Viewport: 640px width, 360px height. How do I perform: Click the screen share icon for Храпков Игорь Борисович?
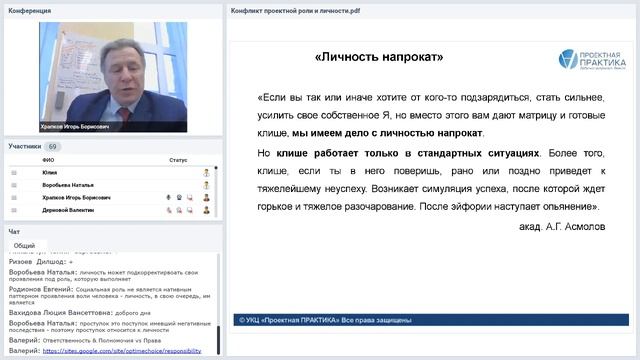pyautogui.click(x=190, y=198)
